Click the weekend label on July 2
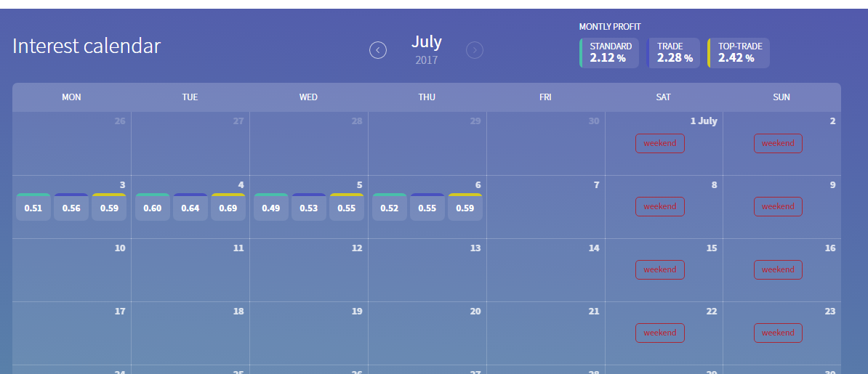 click(778, 143)
